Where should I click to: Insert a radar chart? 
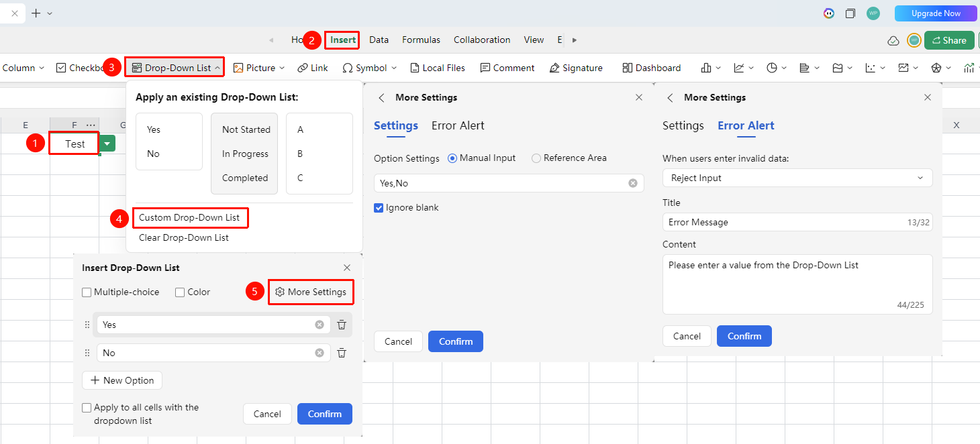point(936,68)
